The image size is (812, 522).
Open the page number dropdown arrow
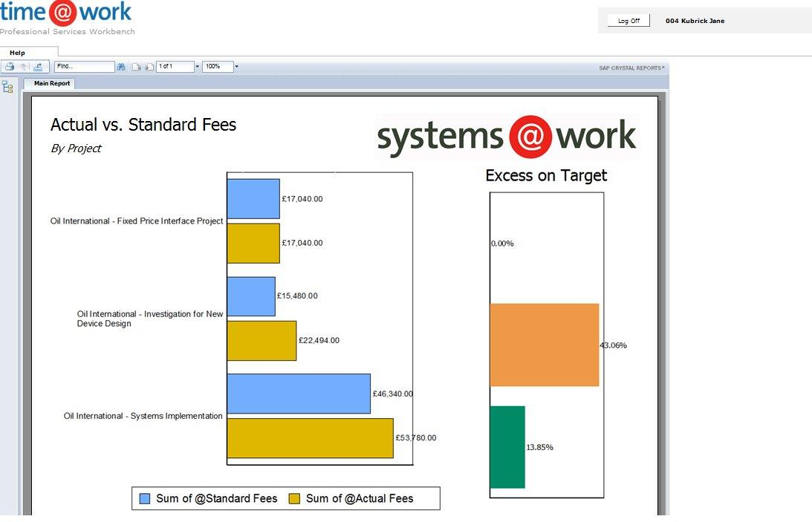(x=198, y=67)
